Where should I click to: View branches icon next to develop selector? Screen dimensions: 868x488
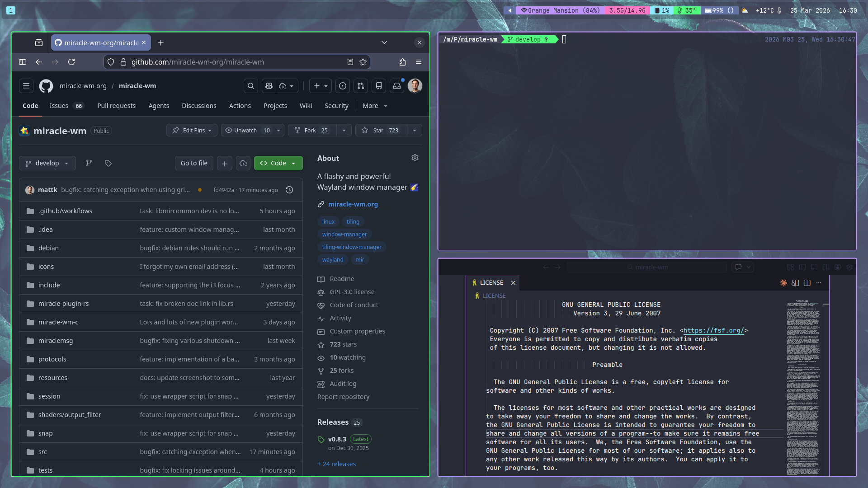89,163
